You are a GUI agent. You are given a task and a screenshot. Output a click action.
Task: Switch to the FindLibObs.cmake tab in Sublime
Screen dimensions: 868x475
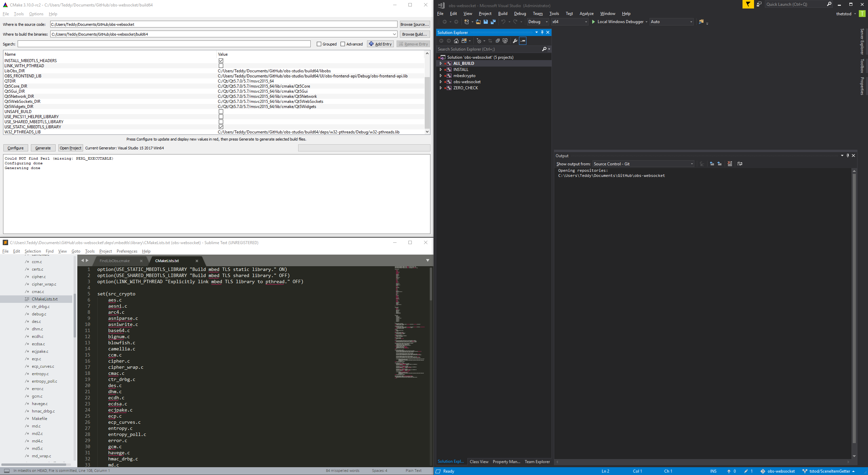(x=115, y=261)
